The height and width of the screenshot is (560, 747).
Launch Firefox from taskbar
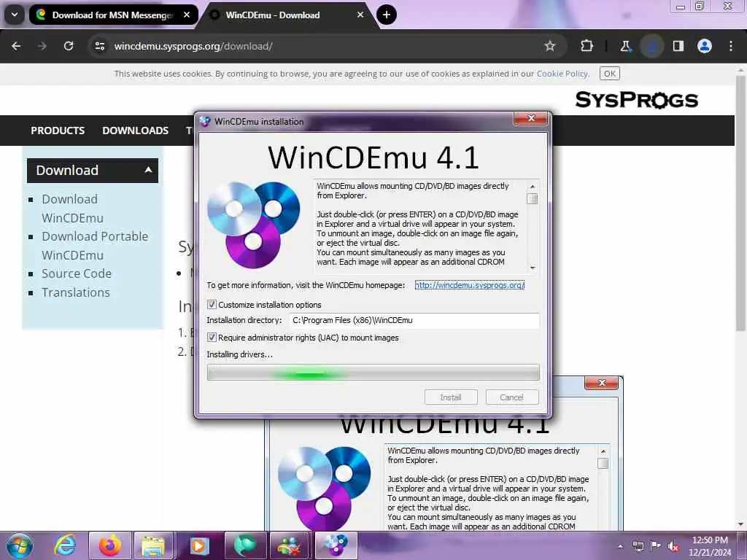click(109, 545)
